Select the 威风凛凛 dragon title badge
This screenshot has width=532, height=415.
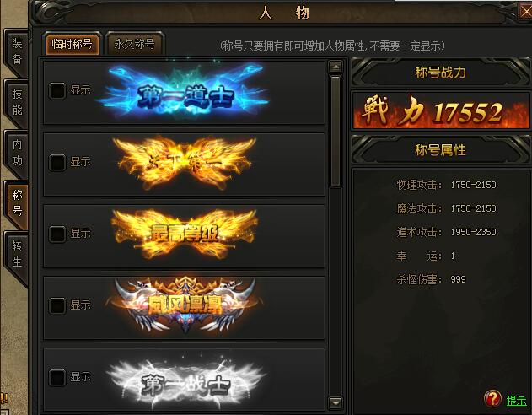[185, 304]
